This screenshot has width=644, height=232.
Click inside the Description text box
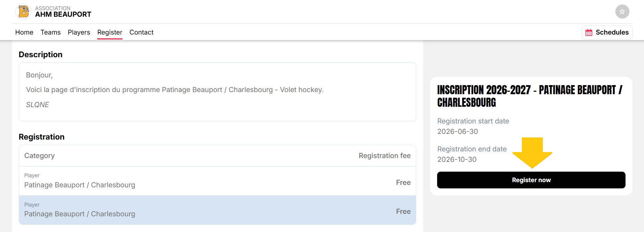[x=217, y=92]
